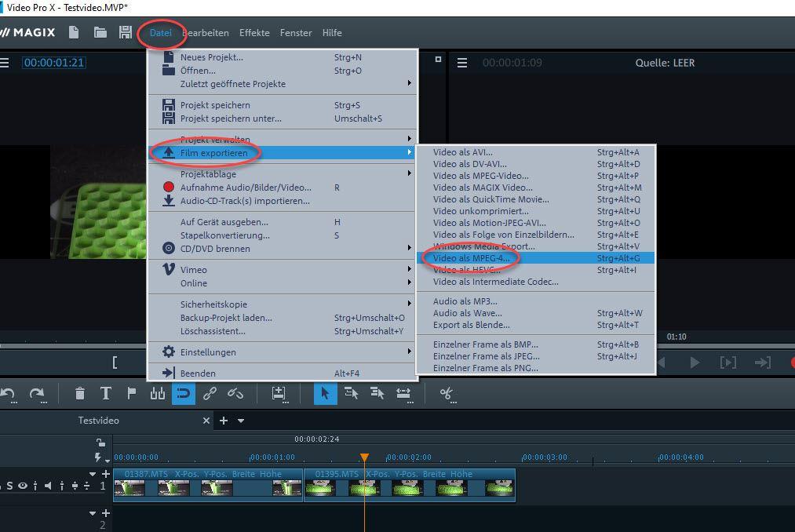The height and width of the screenshot is (532, 795).
Task: Click the small square maximize icon on the preview monitor
Action: 438,60
